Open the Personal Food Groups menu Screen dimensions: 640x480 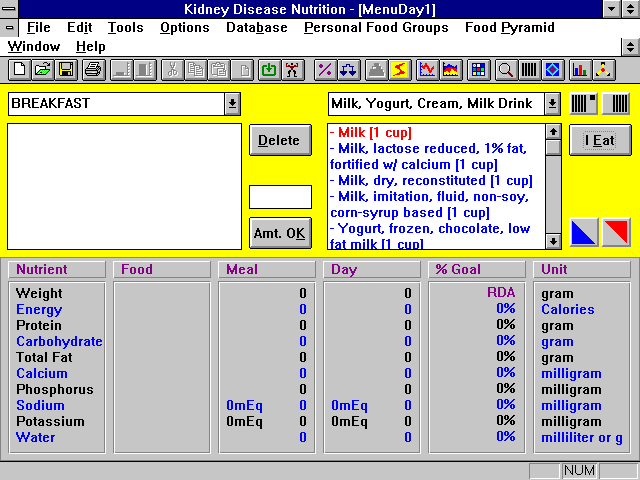pos(376,28)
